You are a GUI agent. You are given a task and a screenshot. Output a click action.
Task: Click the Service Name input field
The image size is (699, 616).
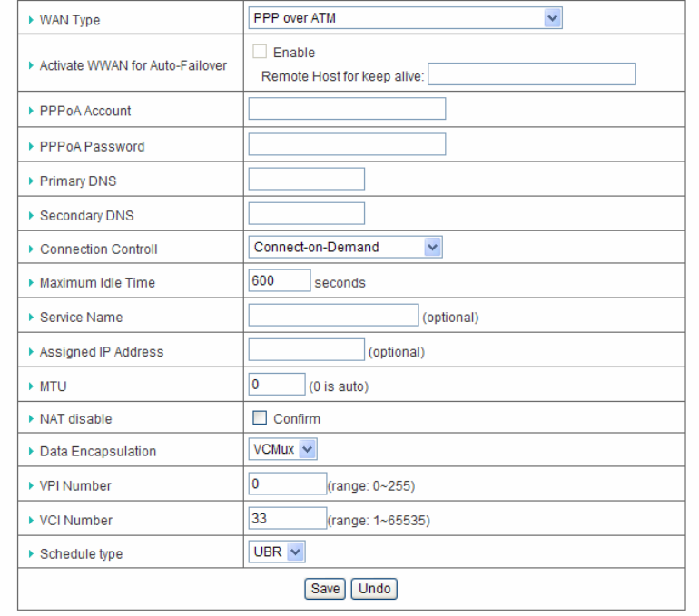tap(332, 316)
